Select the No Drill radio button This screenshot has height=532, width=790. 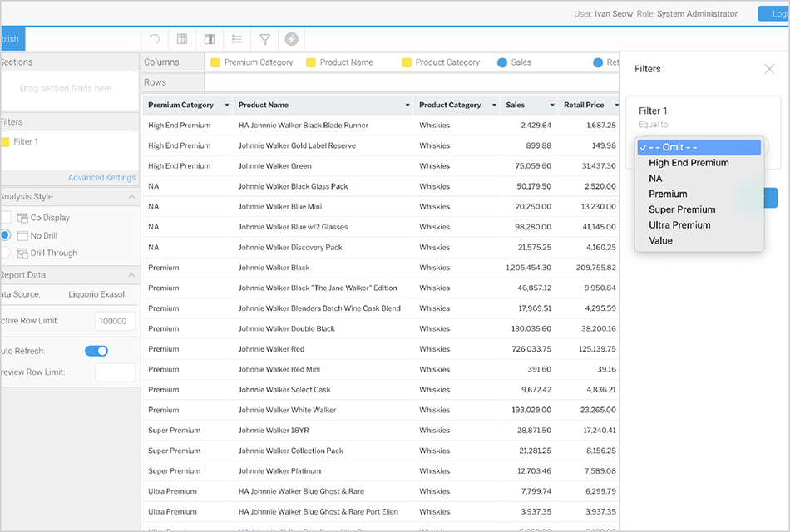[6, 236]
